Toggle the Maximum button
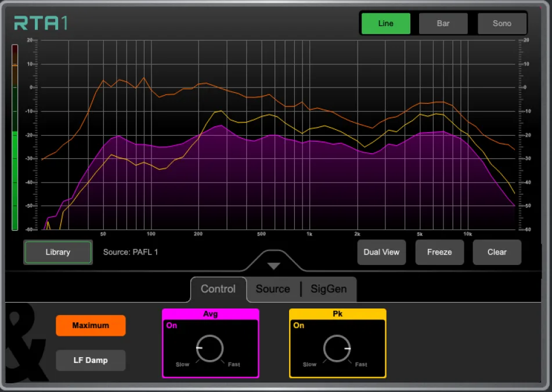Screen dimensions: 552x392 [x=91, y=325]
